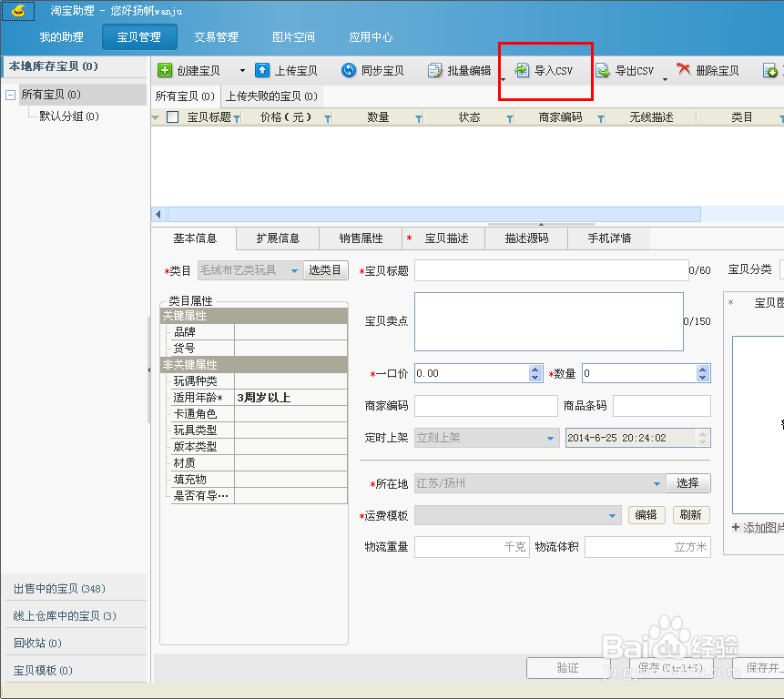Focus the 宝贝标题 input field
The height and width of the screenshot is (699, 784).
click(552, 271)
